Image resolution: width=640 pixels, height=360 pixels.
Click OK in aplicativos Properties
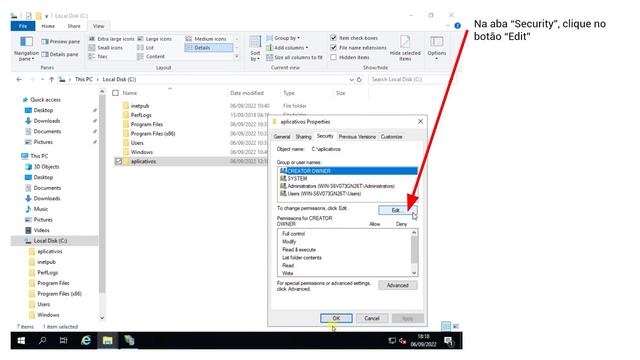[336, 318]
